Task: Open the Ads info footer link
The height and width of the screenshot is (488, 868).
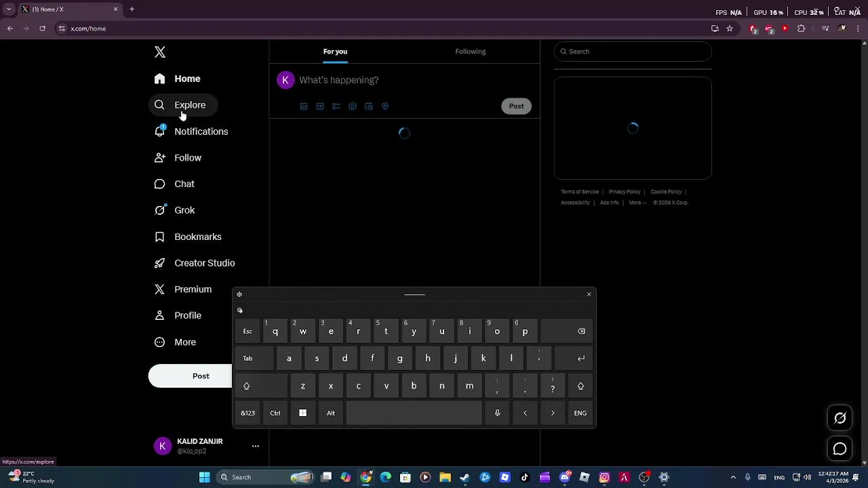Action: coord(609,203)
